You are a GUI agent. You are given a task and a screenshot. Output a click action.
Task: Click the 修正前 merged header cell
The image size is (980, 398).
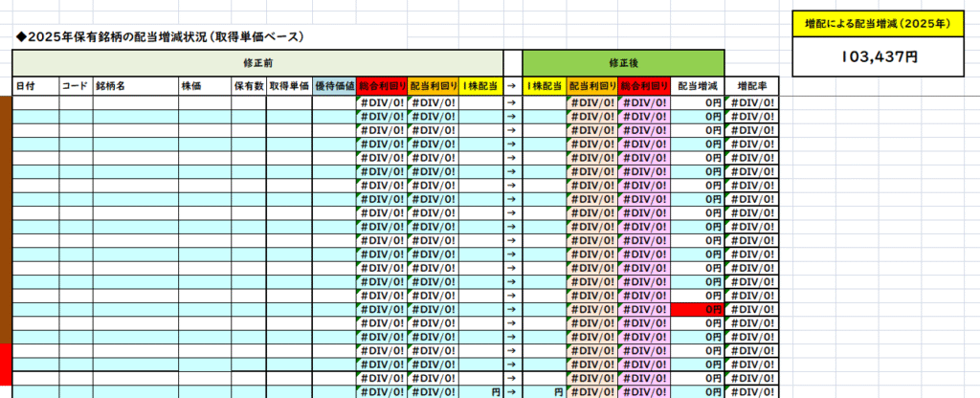click(x=257, y=63)
